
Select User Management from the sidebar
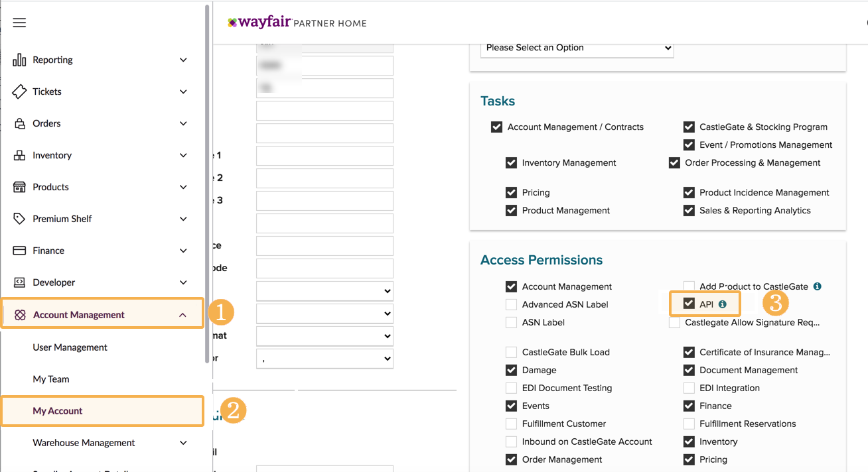69,347
